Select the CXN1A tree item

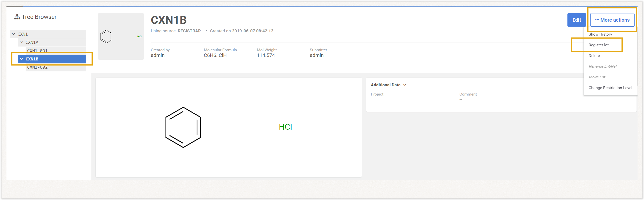[x=32, y=42]
